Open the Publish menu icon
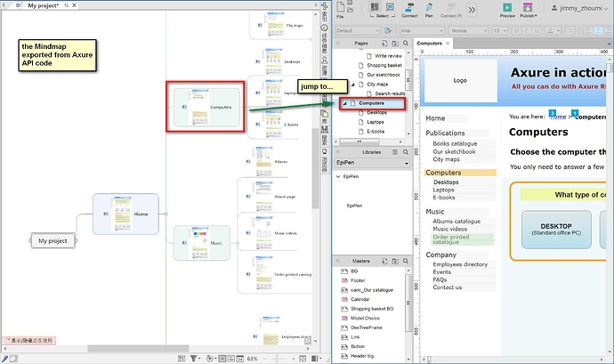This screenshot has width=614, height=364. coord(528,7)
